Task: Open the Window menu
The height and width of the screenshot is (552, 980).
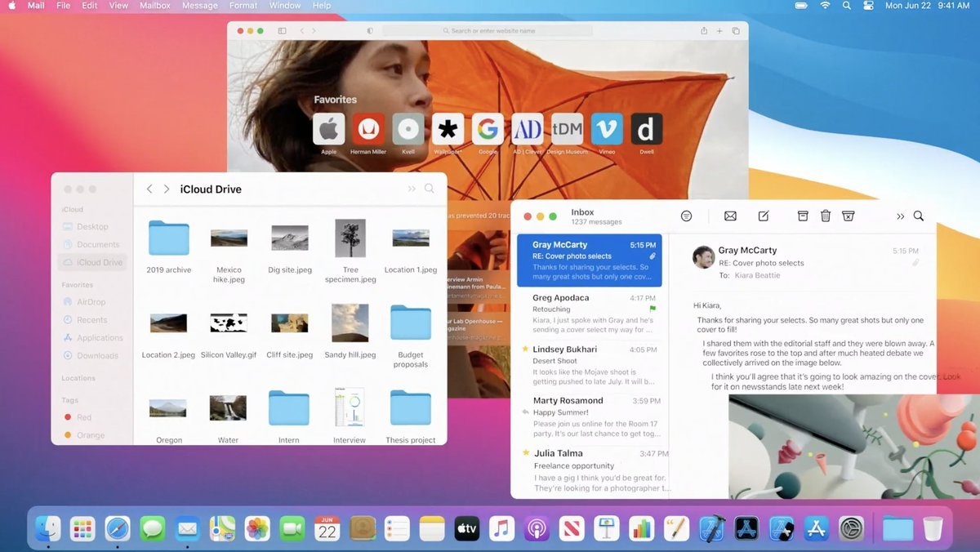Action: pyautogui.click(x=285, y=6)
